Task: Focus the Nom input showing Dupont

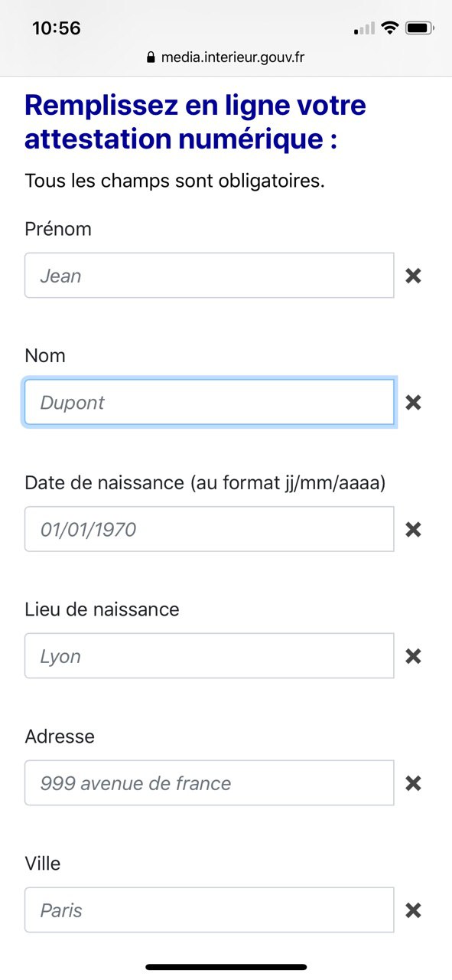Action: 210,403
